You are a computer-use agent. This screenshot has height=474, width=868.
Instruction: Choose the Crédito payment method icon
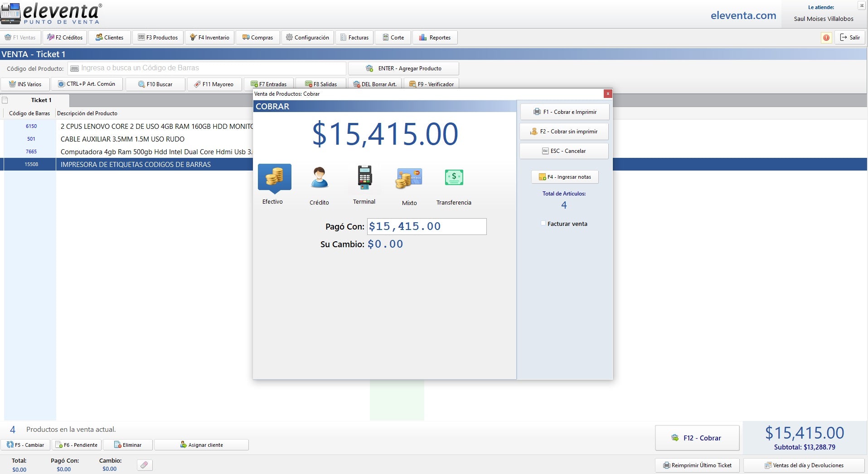pos(320,177)
